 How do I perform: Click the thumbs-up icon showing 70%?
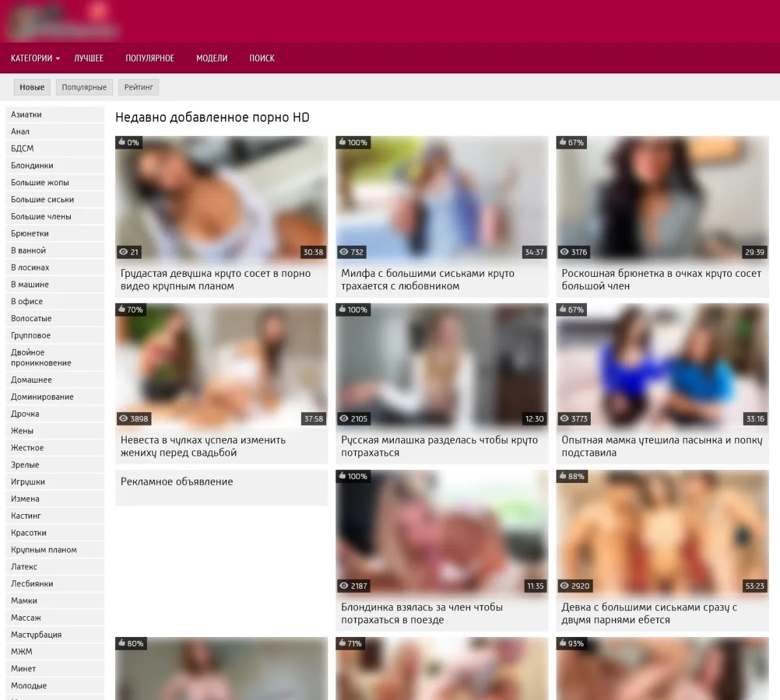click(122, 309)
